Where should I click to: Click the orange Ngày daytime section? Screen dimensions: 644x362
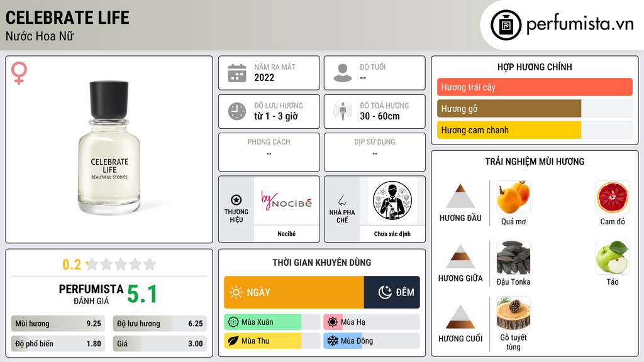294,292
